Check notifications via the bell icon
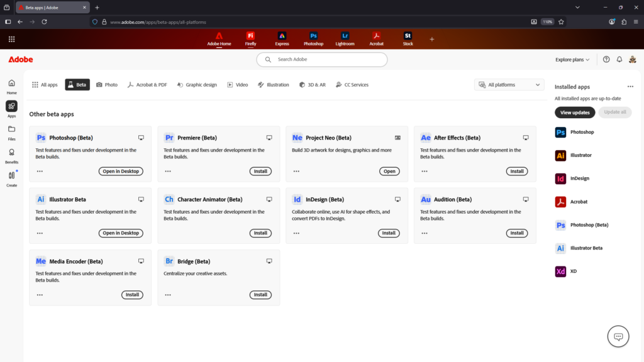 [619, 59]
